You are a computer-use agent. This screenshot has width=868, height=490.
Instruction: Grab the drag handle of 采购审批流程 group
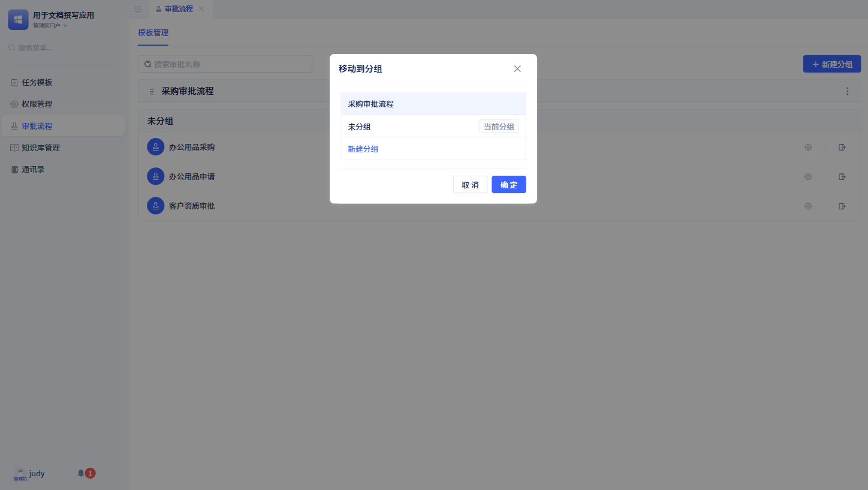tap(152, 91)
